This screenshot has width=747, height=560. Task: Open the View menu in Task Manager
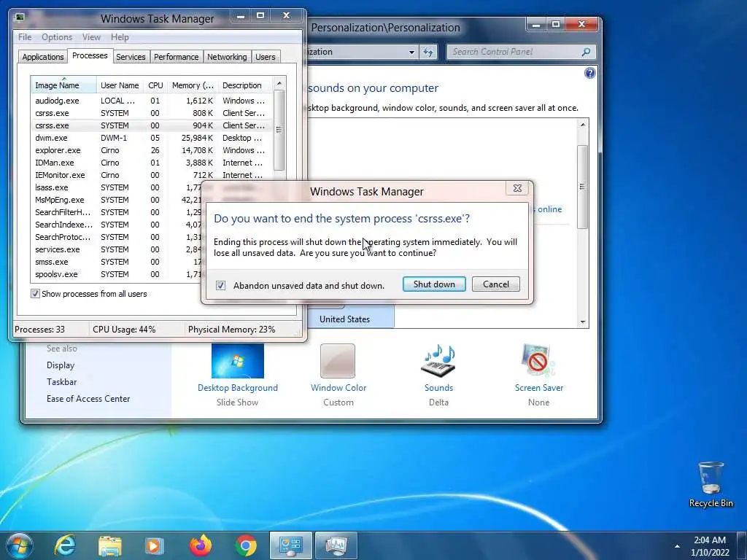(x=91, y=37)
